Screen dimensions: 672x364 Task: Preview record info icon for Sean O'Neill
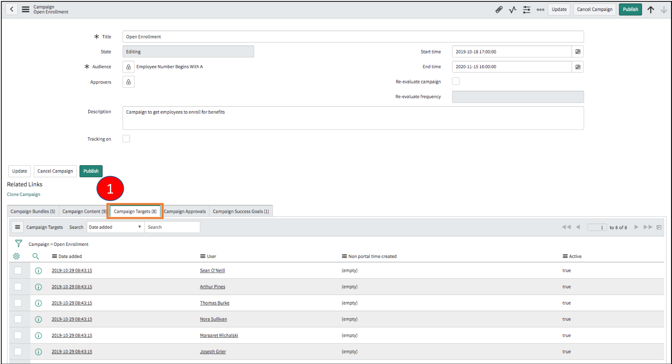[x=38, y=271]
